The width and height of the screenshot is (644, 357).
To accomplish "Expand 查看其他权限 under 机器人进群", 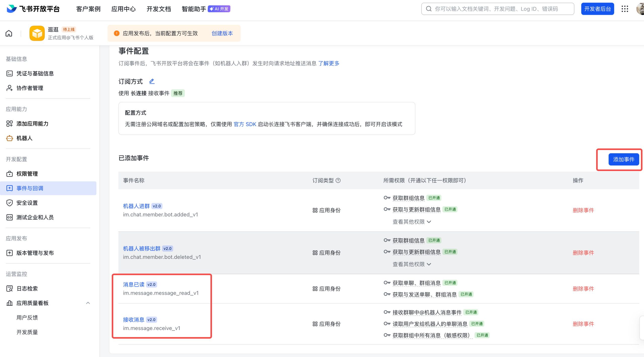I will coord(412,222).
